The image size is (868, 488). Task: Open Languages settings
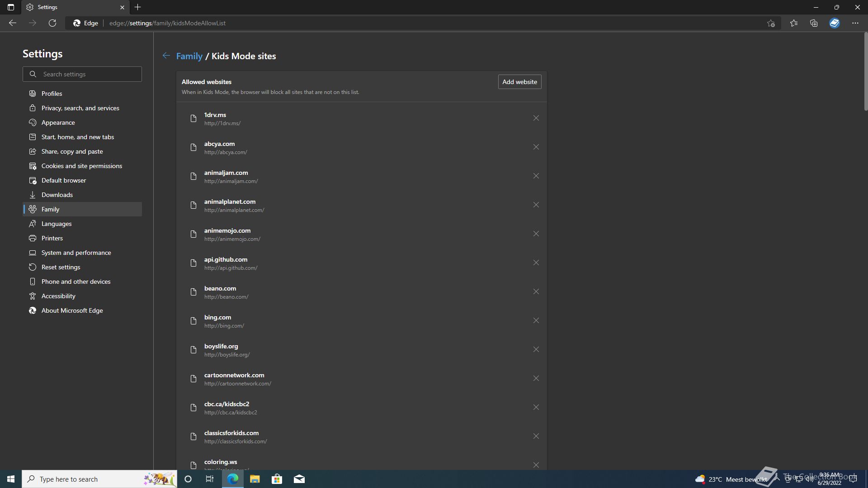coord(82,224)
